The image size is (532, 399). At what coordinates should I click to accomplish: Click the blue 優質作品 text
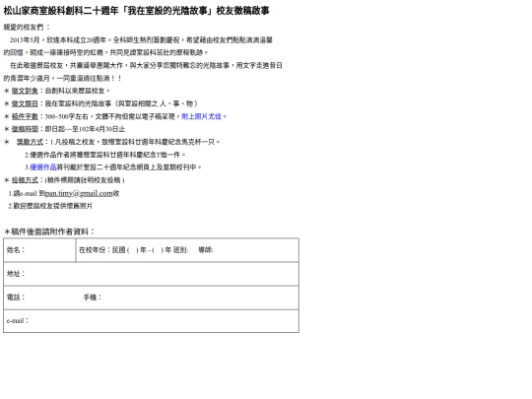tap(43, 166)
